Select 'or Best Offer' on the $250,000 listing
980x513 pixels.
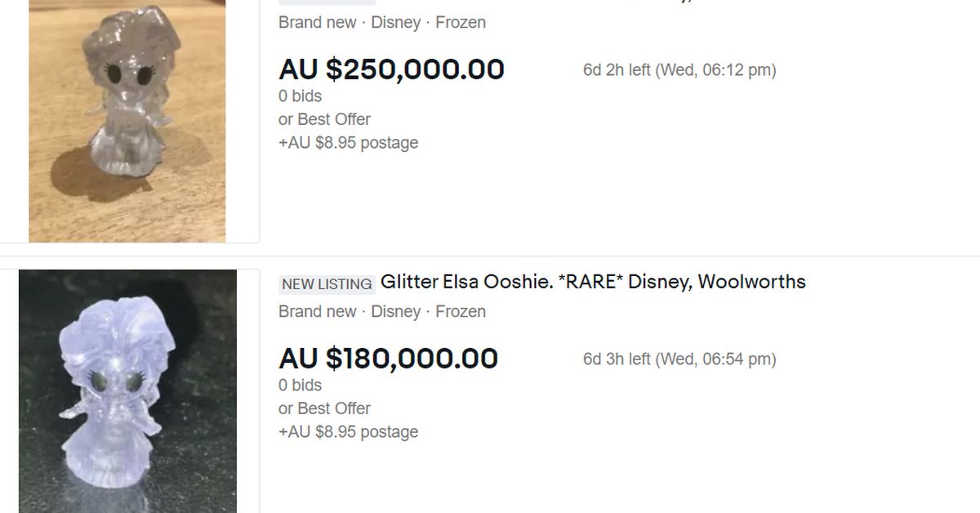(x=324, y=119)
